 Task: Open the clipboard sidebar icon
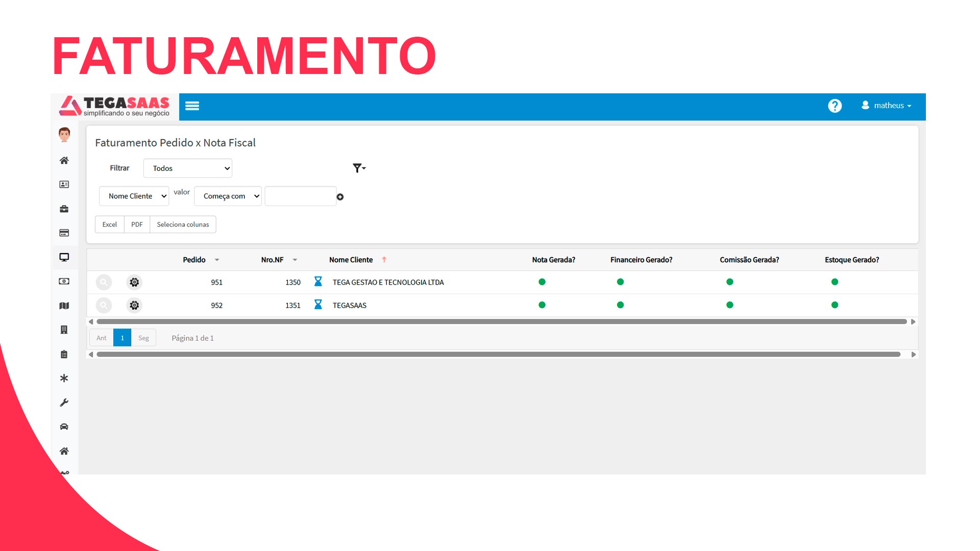[x=64, y=354]
